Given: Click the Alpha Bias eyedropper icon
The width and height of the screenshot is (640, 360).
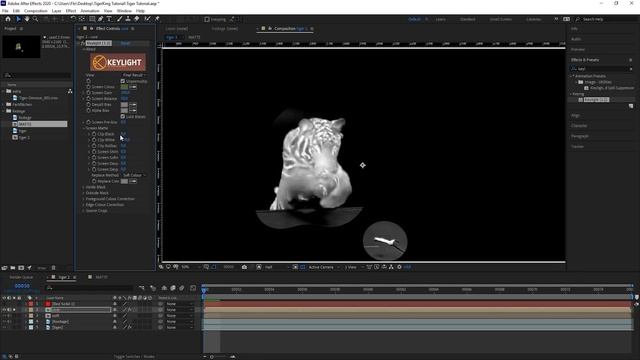Looking at the screenshot, I should pyautogui.click(x=133, y=110).
